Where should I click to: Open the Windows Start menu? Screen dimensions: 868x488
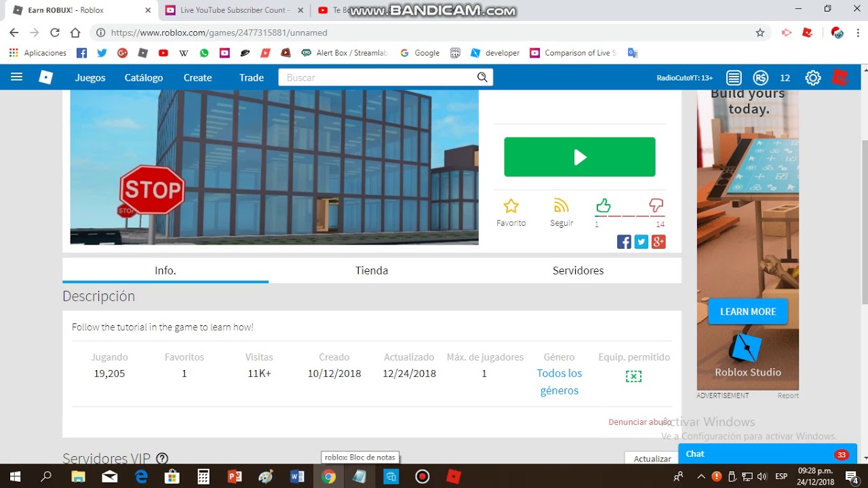(14, 476)
